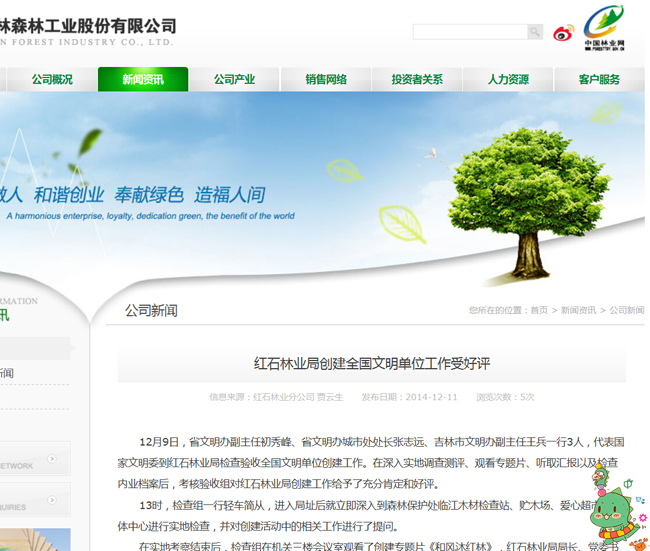Open the 销售网络 menu

click(x=326, y=79)
